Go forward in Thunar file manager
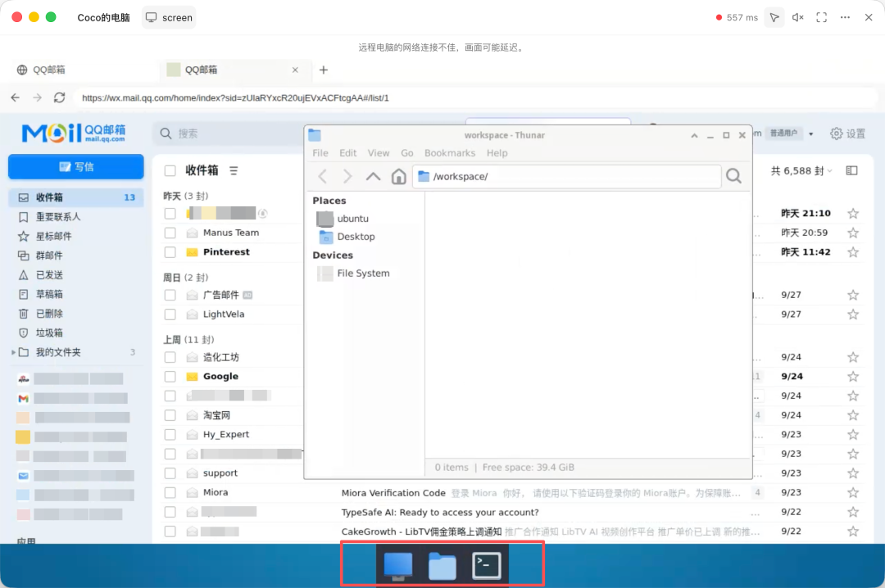The height and width of the screenshot is (588, 885). click(x=347, y=177)
